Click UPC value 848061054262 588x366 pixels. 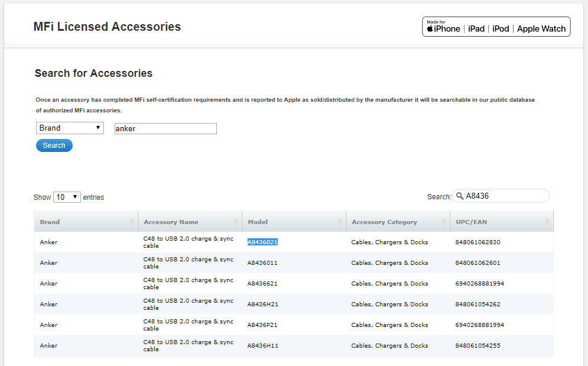(477, 304)
